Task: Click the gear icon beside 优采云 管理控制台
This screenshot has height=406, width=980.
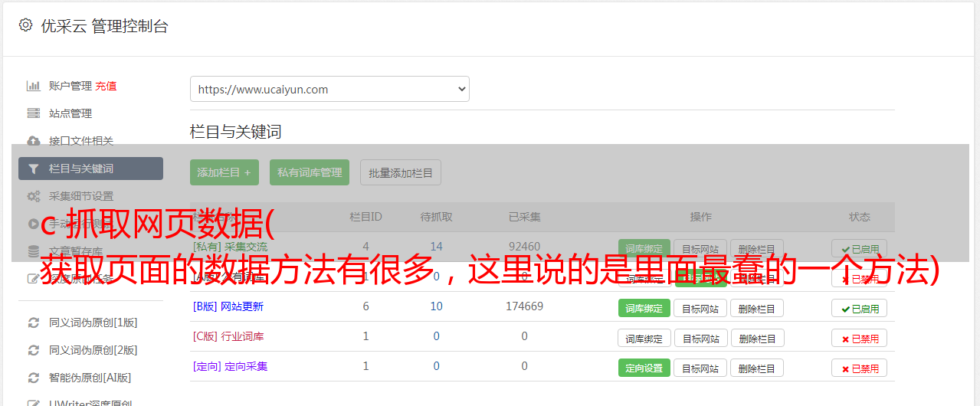Action: (25, 25)
